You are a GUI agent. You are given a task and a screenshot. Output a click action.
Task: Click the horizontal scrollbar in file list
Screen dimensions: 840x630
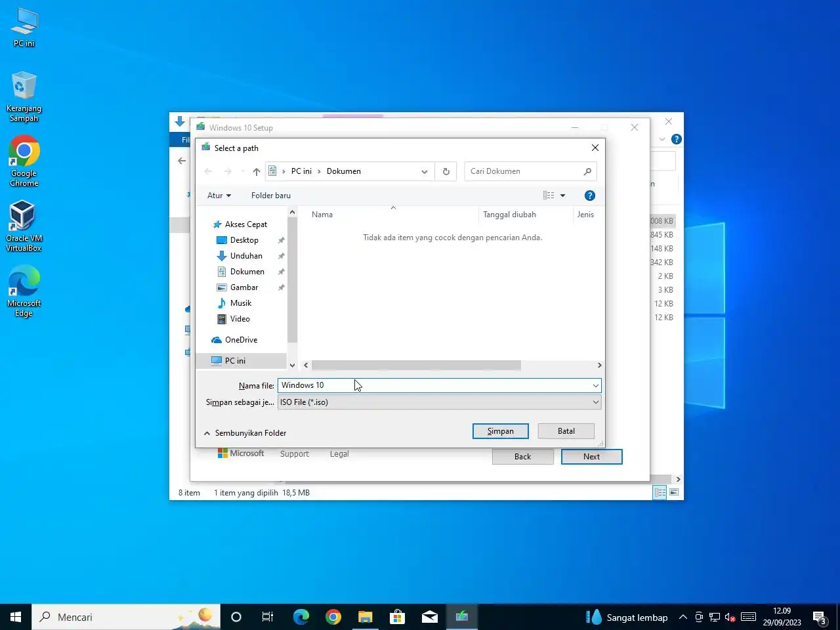click(416, 366)
